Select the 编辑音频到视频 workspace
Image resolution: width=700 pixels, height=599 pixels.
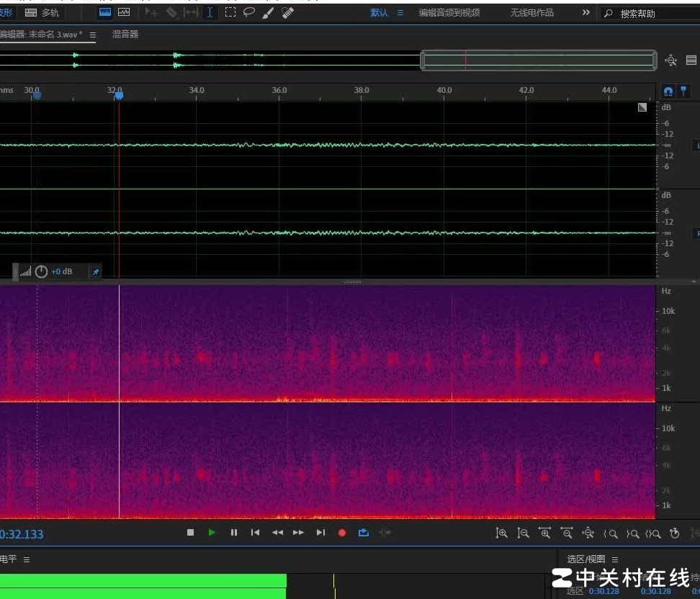[x=449, y=13]
